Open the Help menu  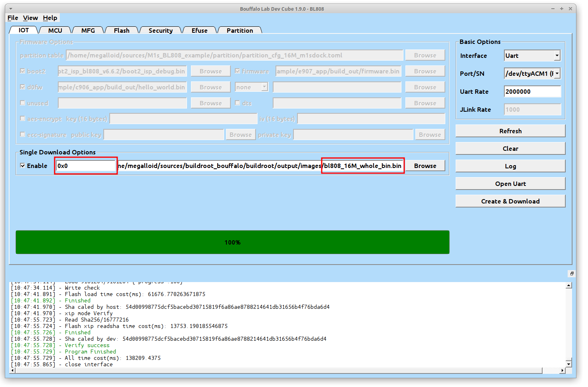50,18
